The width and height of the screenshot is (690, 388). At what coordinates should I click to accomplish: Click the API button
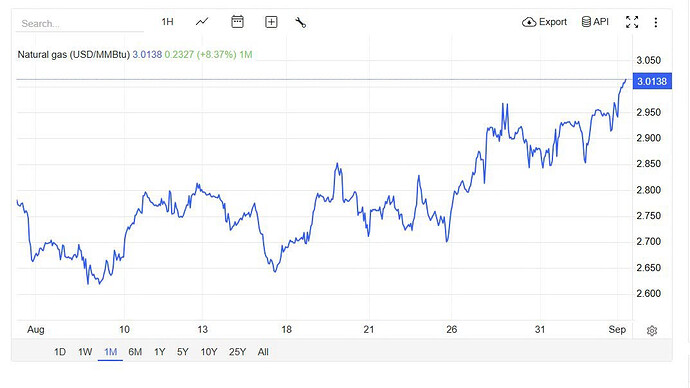(x=595, y=22)
